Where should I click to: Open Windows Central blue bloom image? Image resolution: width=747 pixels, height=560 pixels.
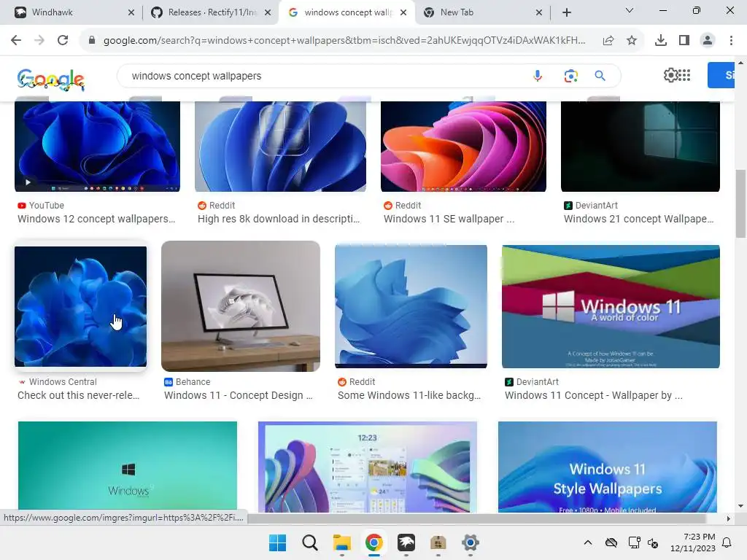80,306
